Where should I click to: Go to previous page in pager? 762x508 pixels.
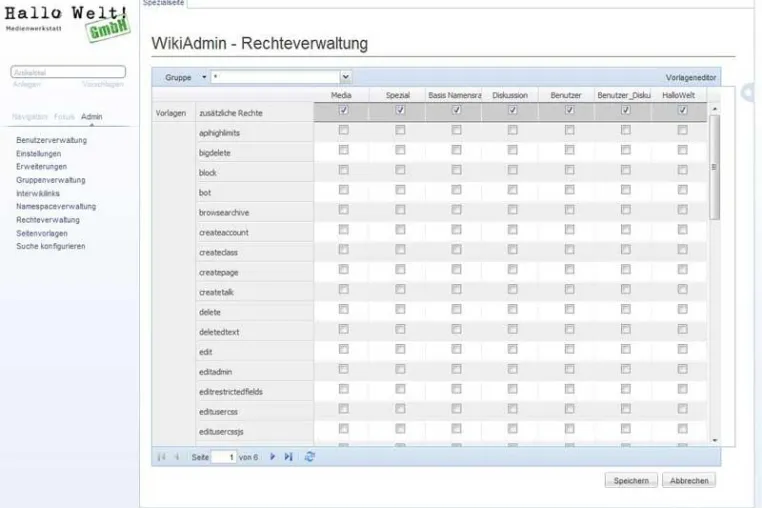177,456
